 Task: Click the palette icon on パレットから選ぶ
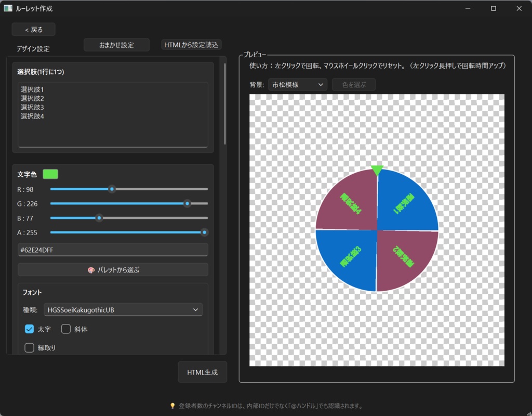pyautogui.click(x=91, y=270)
